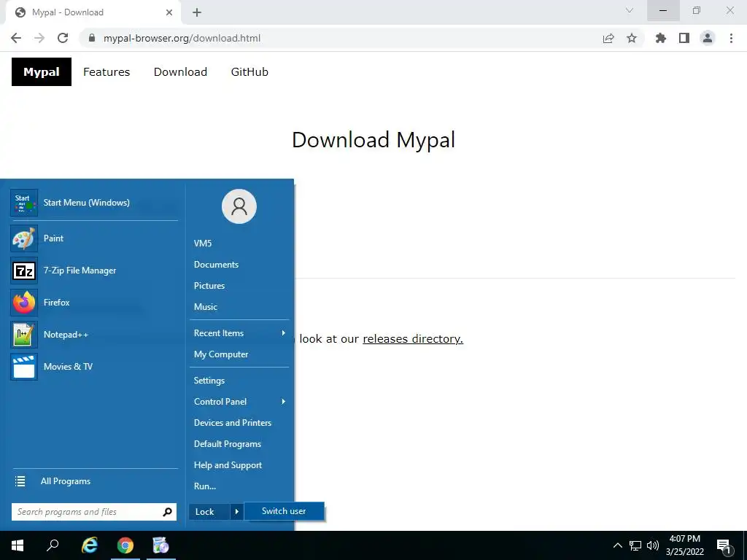Open Help and Support
The width and height of the screenshot is (747, 560).
tap(228, 465)
